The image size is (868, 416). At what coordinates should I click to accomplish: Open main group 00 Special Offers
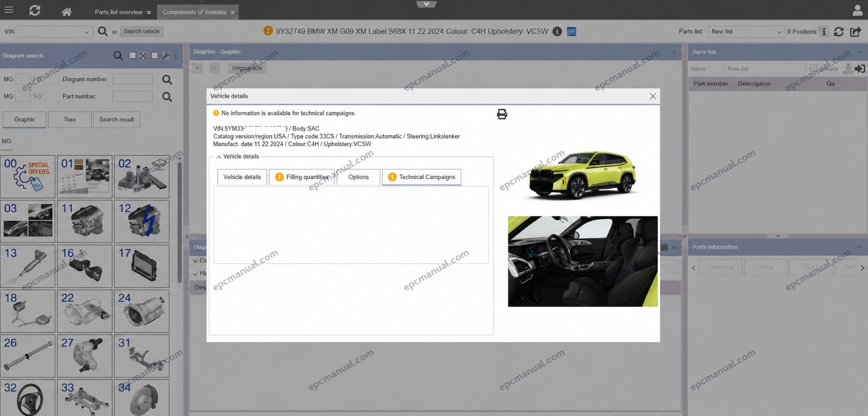tap(28, 176)
